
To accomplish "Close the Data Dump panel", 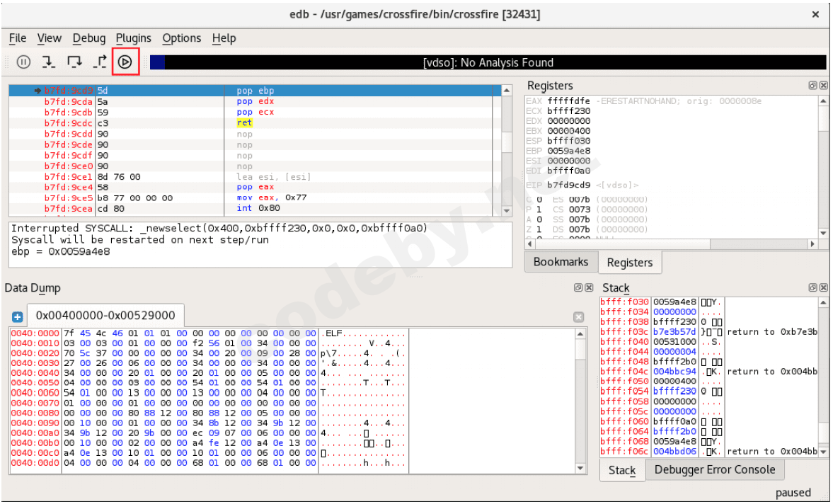I will pos(589,287).
